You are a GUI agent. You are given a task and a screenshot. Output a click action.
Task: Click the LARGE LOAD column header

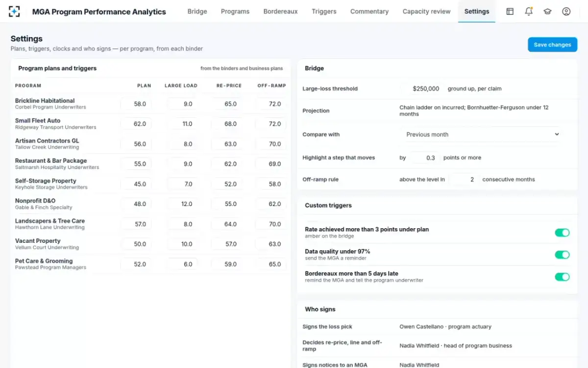pyautogui.click(x=181, y=86)
